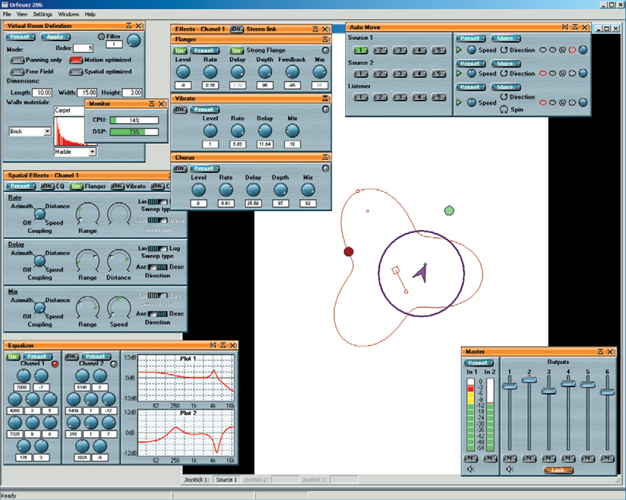Select the red D-shaped trajectory icon in Source 1 row

pyautogui.click(x=572, y=50)
